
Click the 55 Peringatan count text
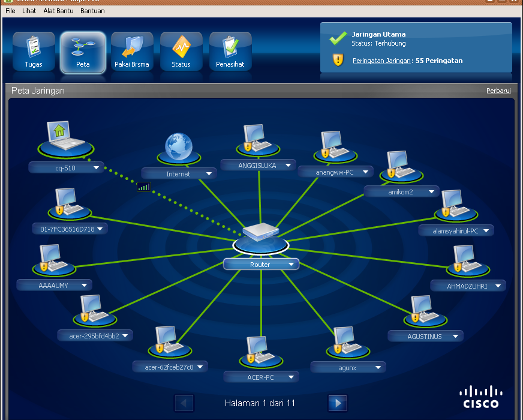coord(439,61)
